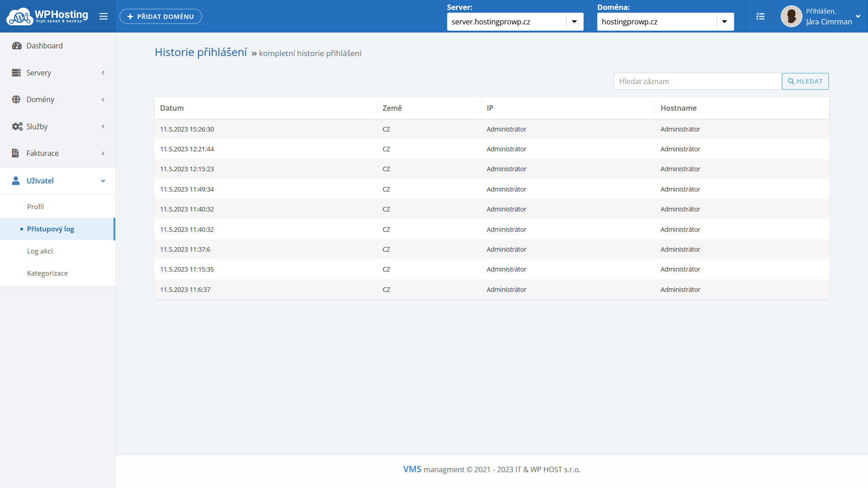
Task: Click the Fakturace invoice document icon
Action: coord(15,153)
